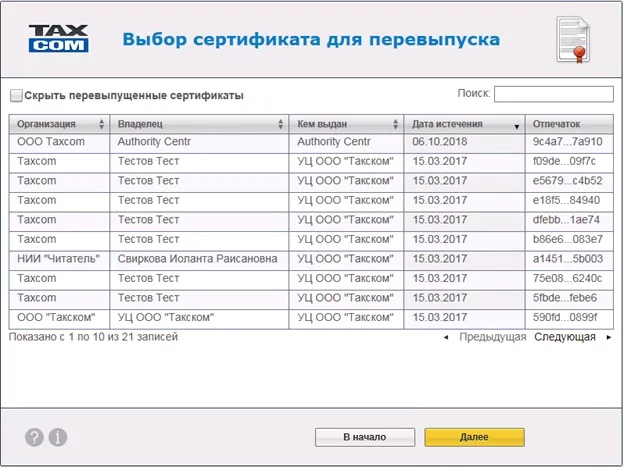Click the Кем выдан header label
Image resolution: width=624 pixels, height=467 pixels.
pyautogui.click(x=322, y=124)
